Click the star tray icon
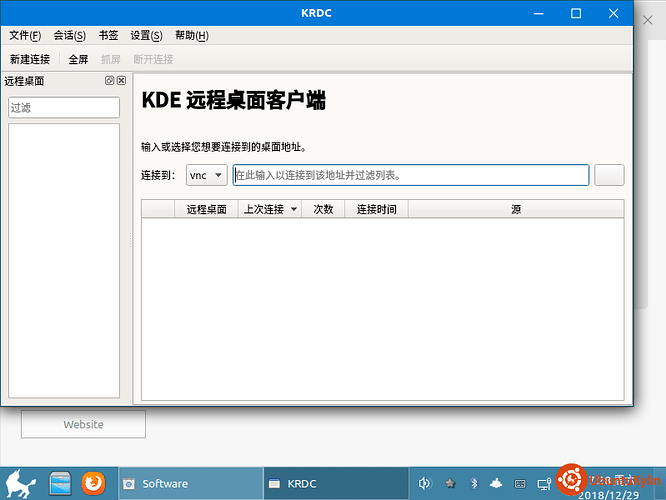This screenshot has height=500, width=666. pyautogui.click(x=450, y=483)
